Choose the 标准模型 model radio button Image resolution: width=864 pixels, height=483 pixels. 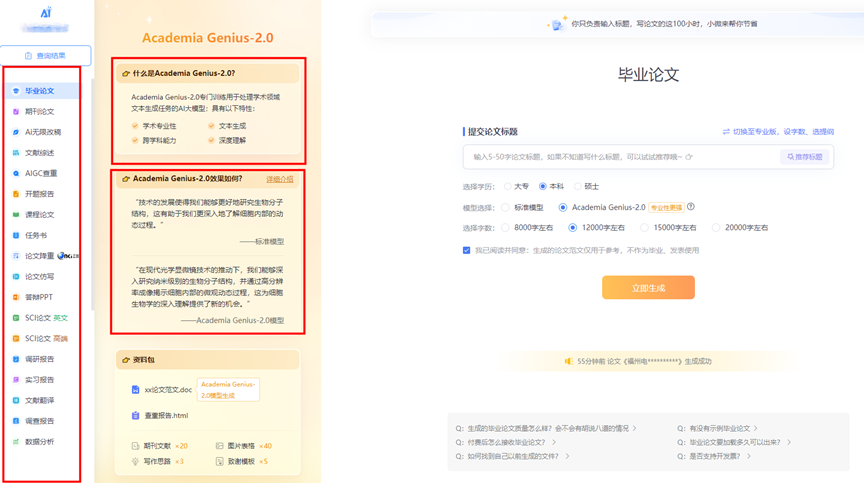(505, 208)
